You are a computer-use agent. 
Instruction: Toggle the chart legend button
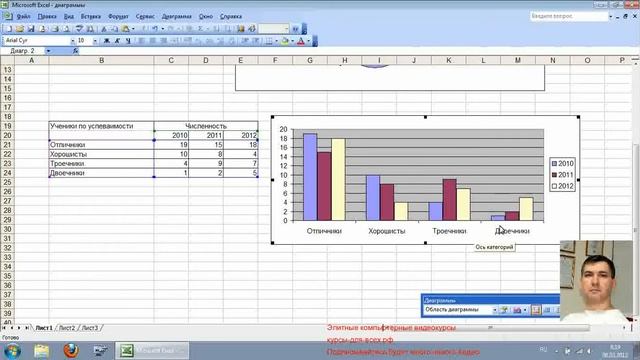point(536,310)
